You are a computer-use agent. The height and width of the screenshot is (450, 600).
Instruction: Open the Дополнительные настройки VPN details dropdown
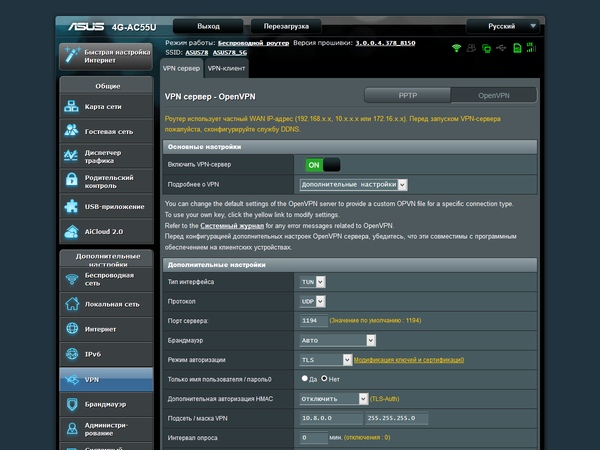(x=353, y=184)
